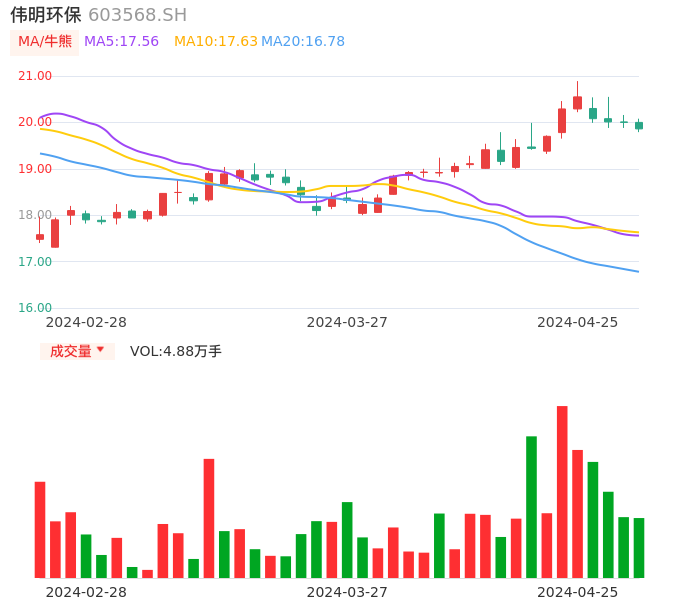The image size is (686, 606).
Task: Click the 2024-04-25 date under price chart
Action: click(578, 322)
